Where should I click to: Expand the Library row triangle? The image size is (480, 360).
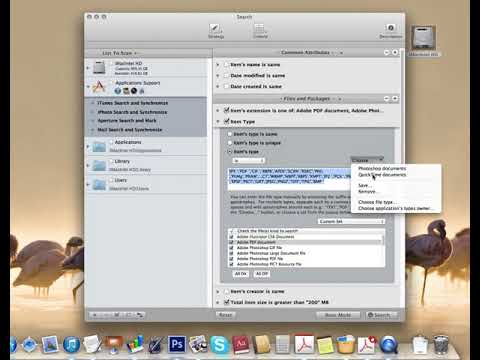coord(88,165)
